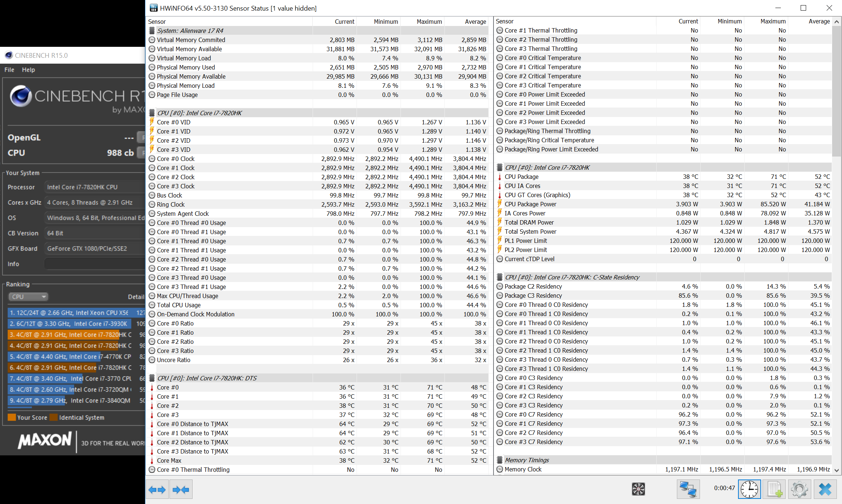
Task: Click the expand columns arrows button in HWiNFO
Action: (157, 490)
